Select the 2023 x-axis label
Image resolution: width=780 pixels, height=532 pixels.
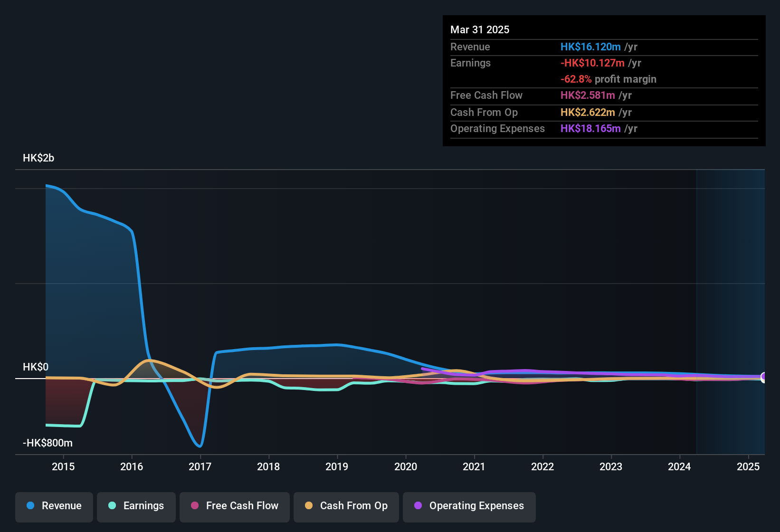pos(611,466)
